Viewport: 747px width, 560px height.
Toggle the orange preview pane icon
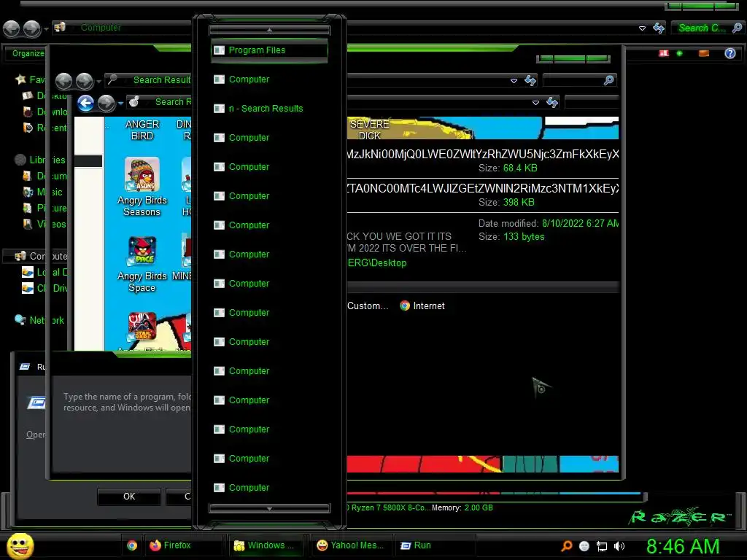coord(704,53)
